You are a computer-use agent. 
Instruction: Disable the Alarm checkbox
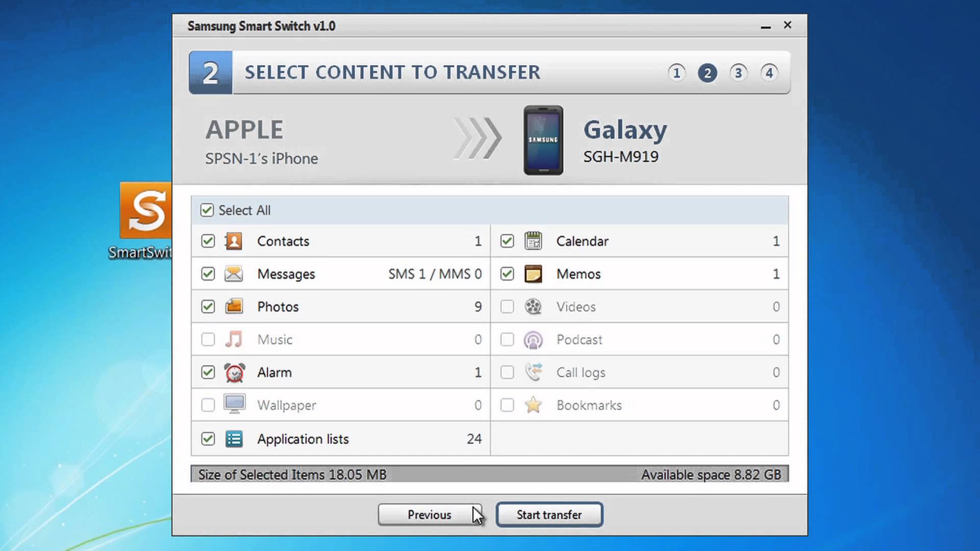coord(207,373)
